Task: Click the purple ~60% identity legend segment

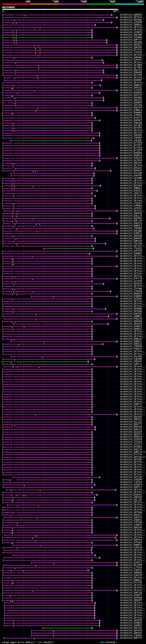Action: [73, 4]
